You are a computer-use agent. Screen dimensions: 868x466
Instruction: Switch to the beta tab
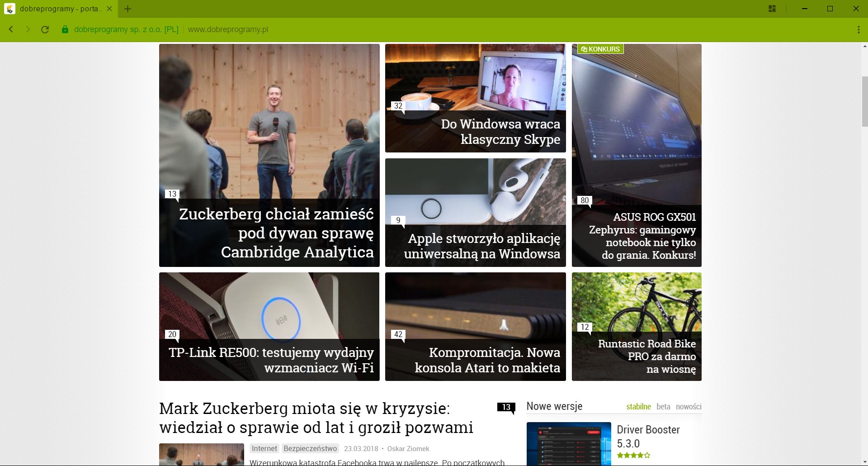(x=663, y=407)
